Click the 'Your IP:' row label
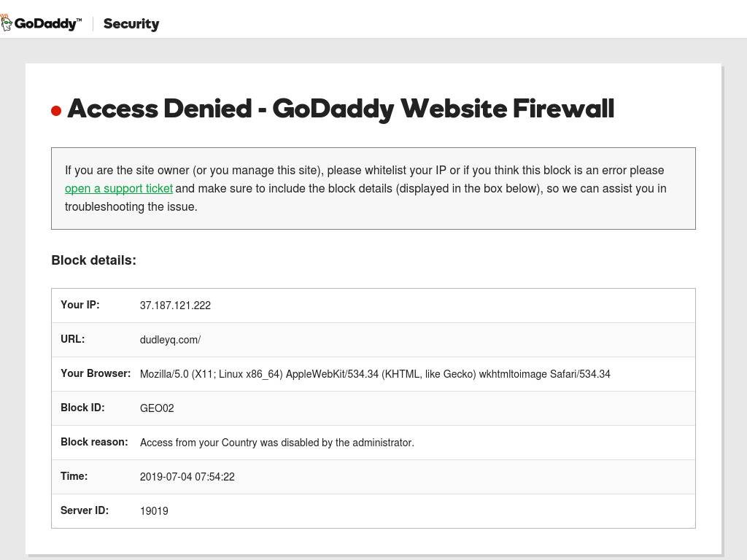This screenshot has width=747, height=560. [80, 305]
